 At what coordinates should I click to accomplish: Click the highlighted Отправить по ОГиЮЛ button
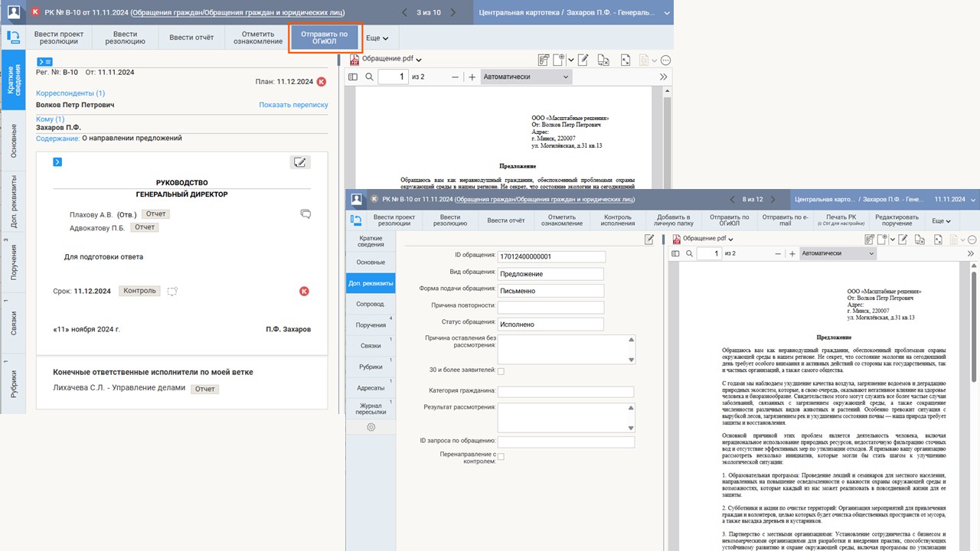[324, 38]
